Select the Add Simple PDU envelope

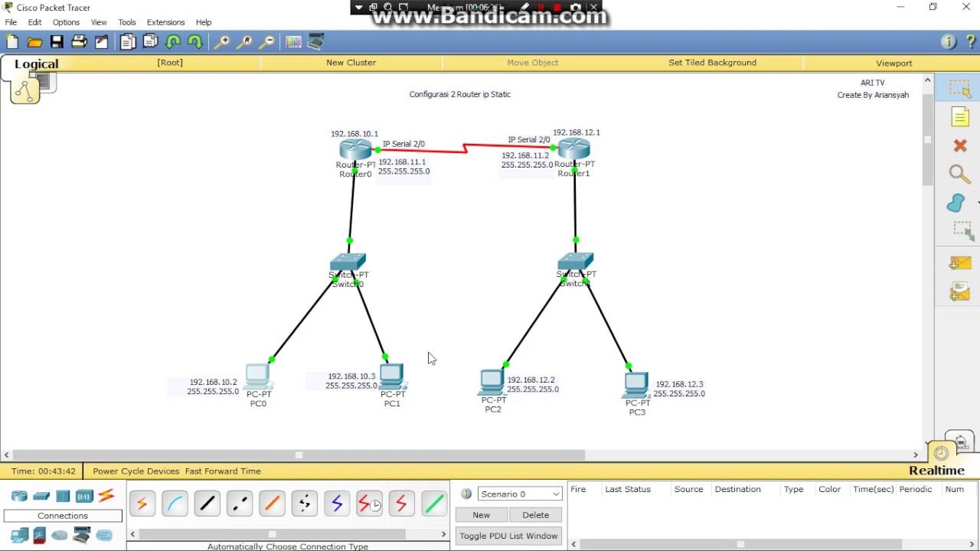tap(960, 264)
